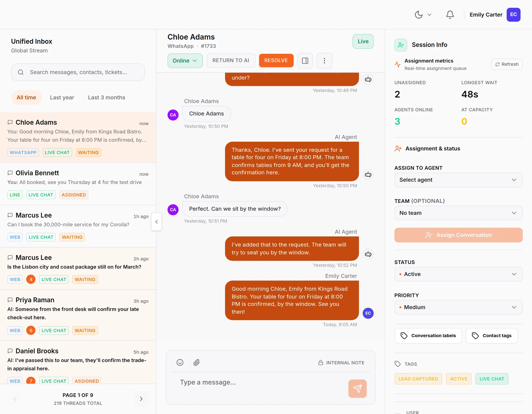Expand the Select agent dropdown
The image size is (532, 414).
click(458, 180)
